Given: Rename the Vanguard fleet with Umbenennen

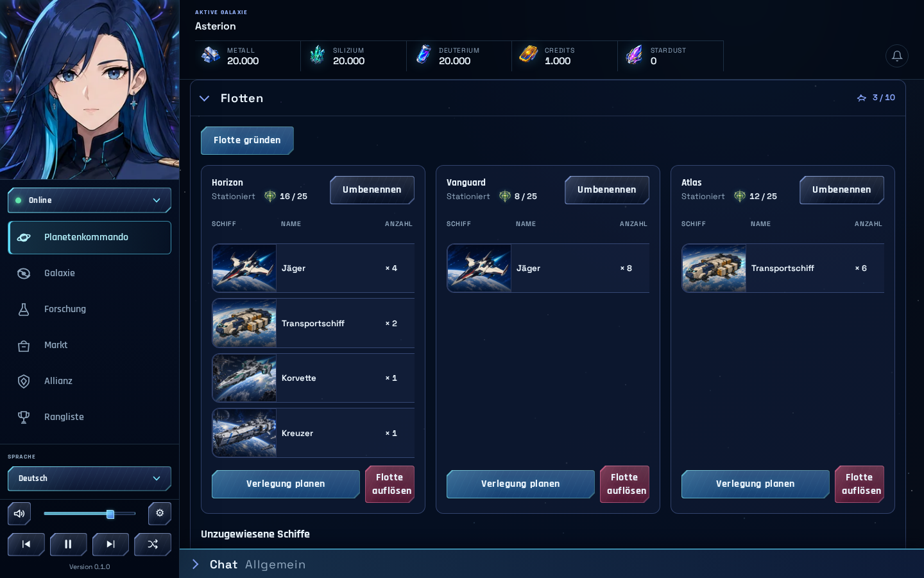Looking at the screenshot, I should click(x=607, y=190).
